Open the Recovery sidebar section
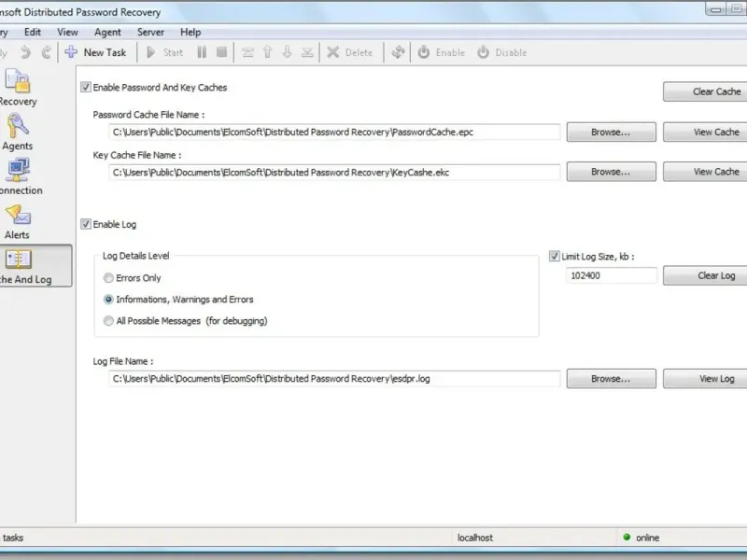This screenshot has height=560, width=747. click(18, 88)
